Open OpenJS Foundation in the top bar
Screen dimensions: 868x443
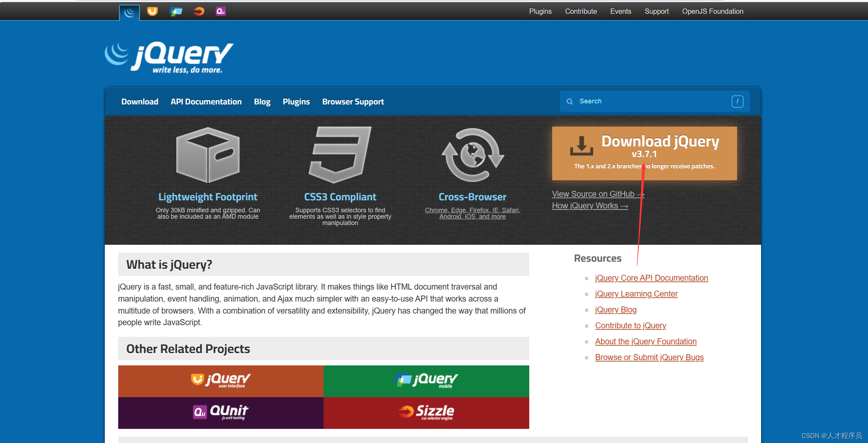pos(713,11)
